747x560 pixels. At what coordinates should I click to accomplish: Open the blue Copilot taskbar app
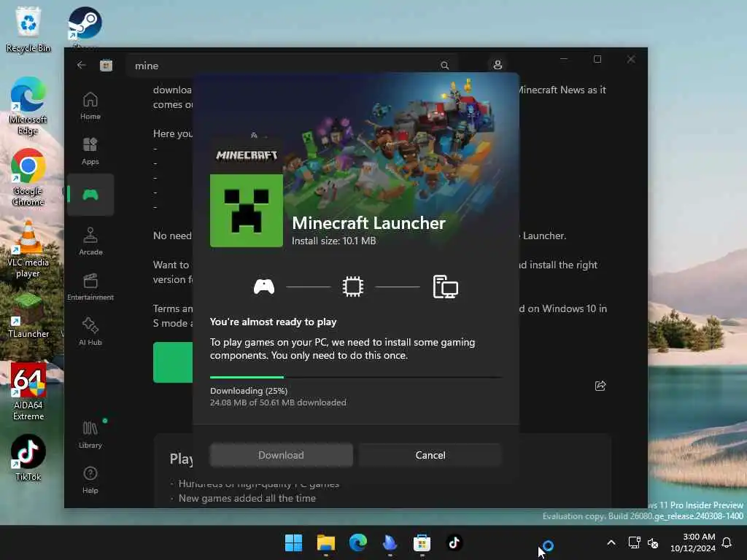(390, 542)
